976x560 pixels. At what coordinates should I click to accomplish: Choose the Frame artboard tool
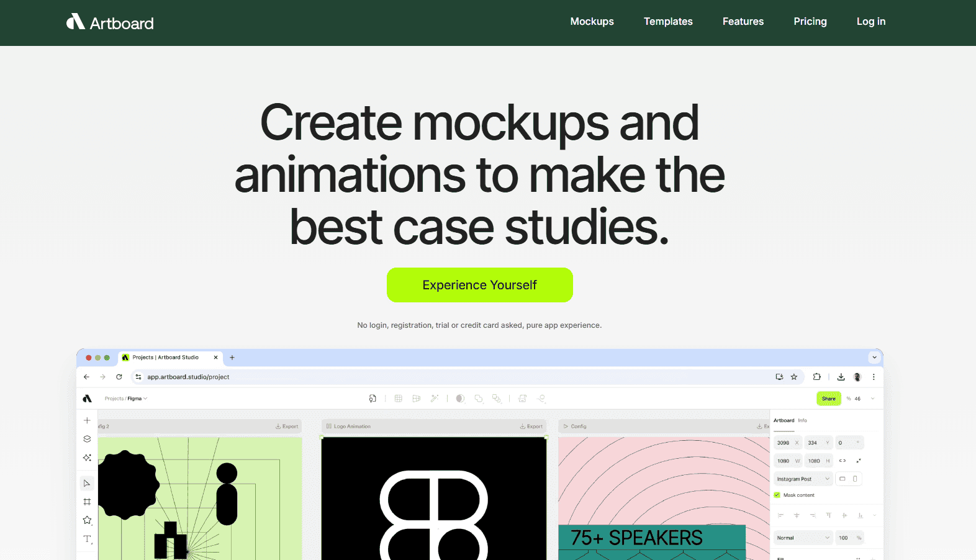click(x=87, y=502)
